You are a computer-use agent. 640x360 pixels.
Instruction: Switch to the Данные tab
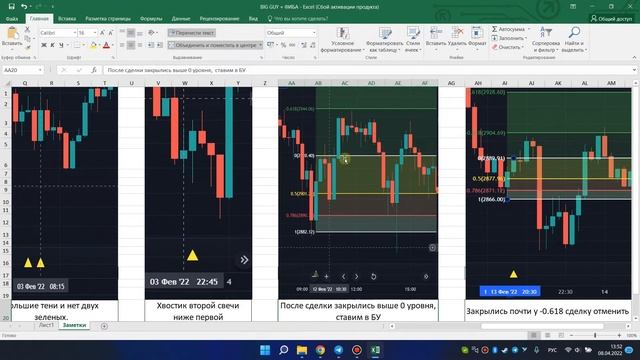[x=181, y=19]
